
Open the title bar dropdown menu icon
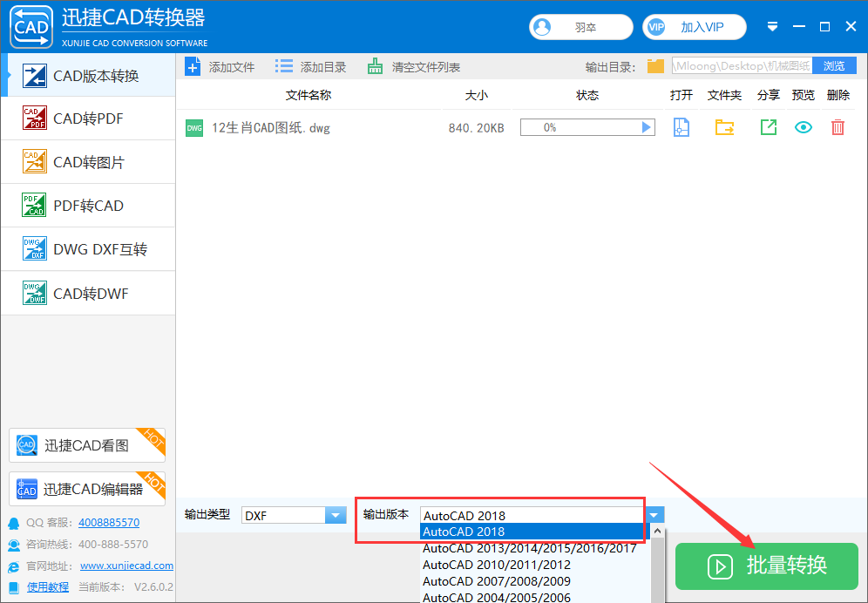(773, 27)
